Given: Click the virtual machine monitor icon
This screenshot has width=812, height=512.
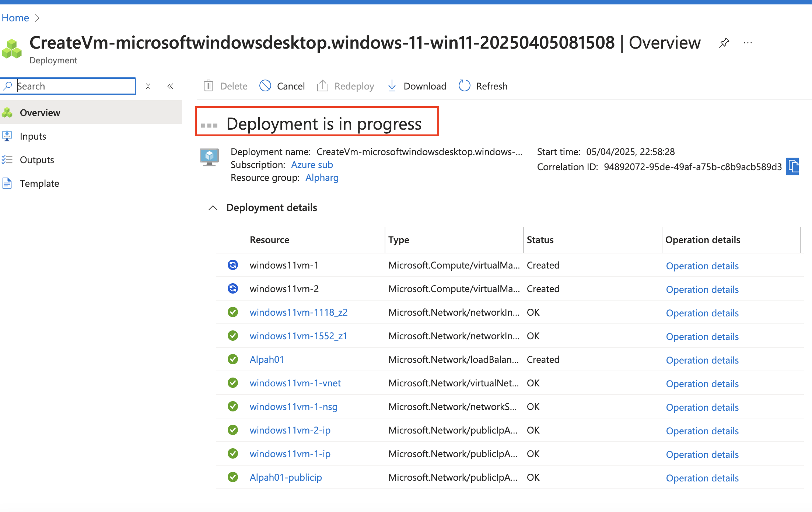Looking at the screenshot, I should click(x=209, y=157).
